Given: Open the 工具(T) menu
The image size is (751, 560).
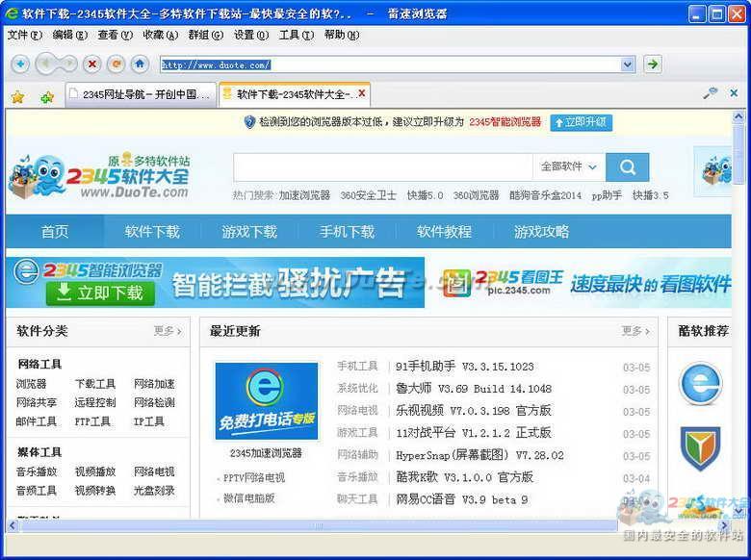Looking at the screenshot, I should coord(297,35).
